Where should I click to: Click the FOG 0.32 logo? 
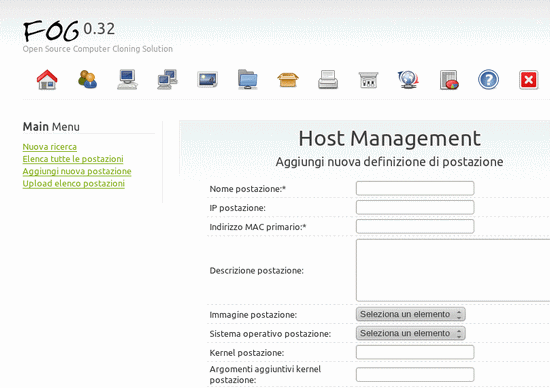click(69, 31)
